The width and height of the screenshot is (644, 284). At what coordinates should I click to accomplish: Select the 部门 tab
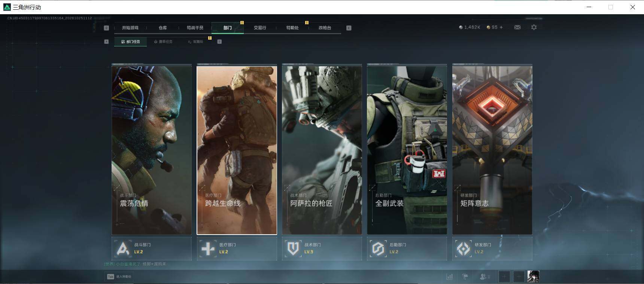tap(228, 28)
